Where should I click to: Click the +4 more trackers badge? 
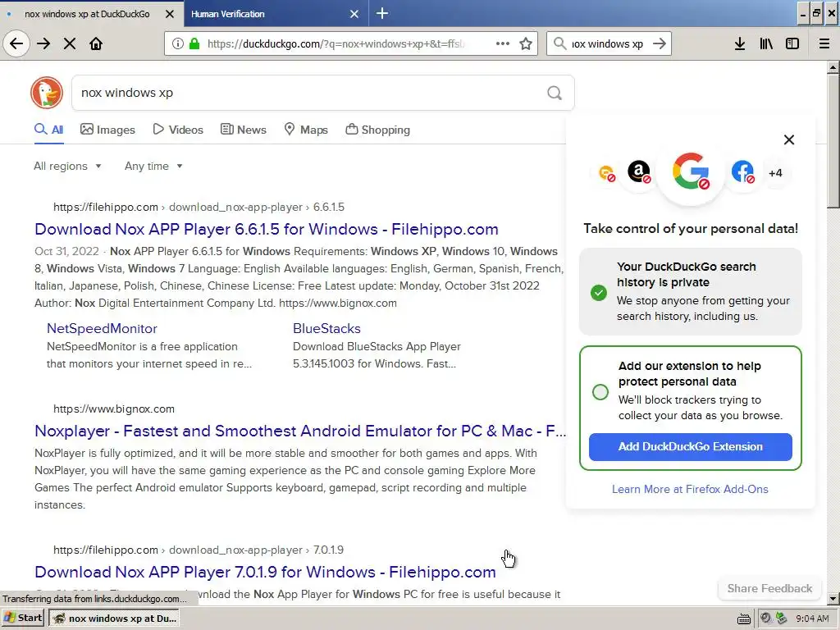click(x=775, y=173)
